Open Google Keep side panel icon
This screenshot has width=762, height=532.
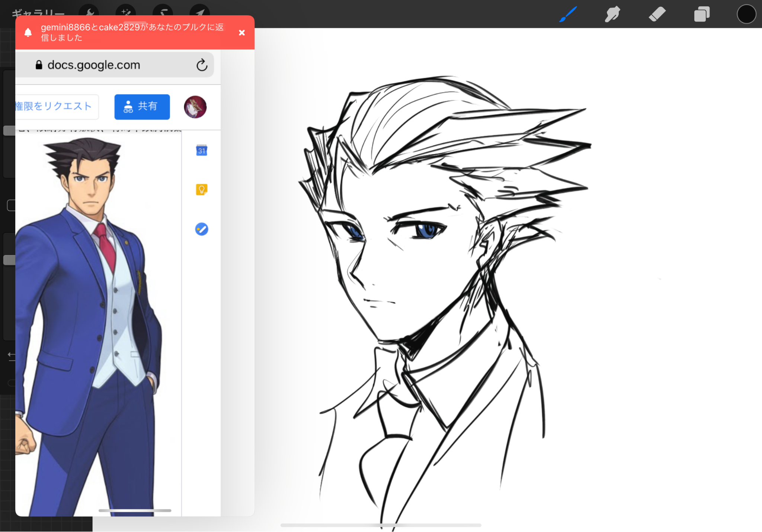201,190
